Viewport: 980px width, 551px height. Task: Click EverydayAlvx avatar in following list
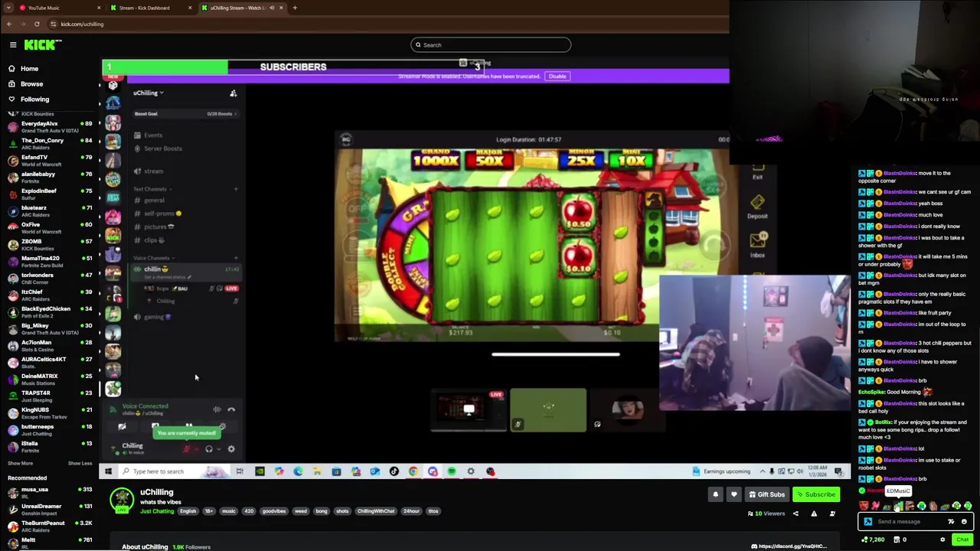pos(12,126)
